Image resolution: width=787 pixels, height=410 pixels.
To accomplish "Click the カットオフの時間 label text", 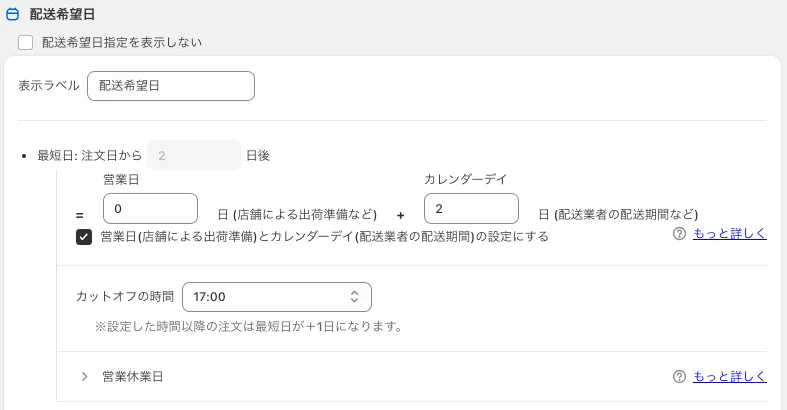I will 125,297.
